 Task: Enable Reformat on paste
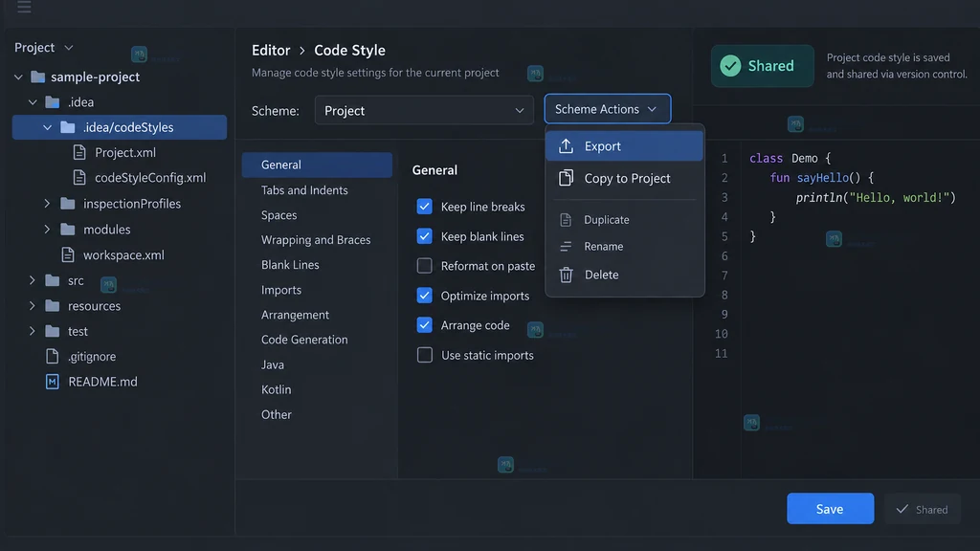point(424,266)
